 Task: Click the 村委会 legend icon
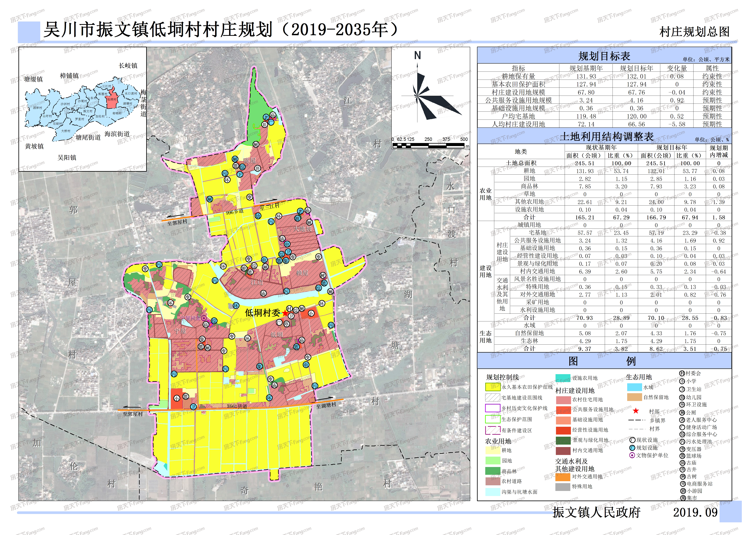click(x=682, y=373)
